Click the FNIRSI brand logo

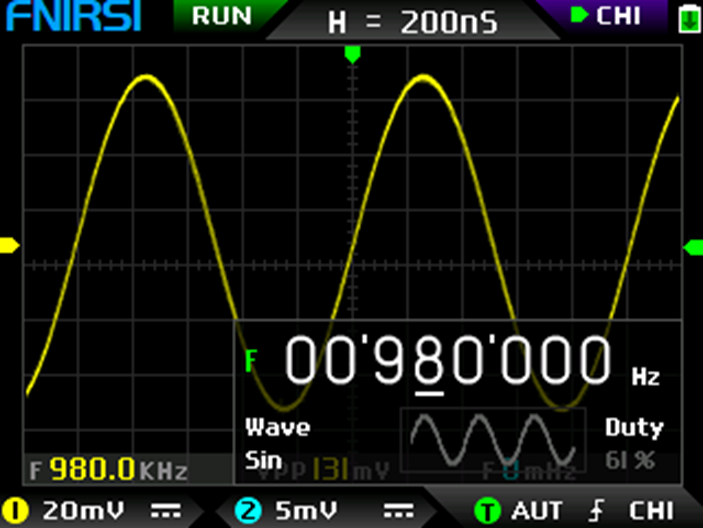tap(70, 17)
